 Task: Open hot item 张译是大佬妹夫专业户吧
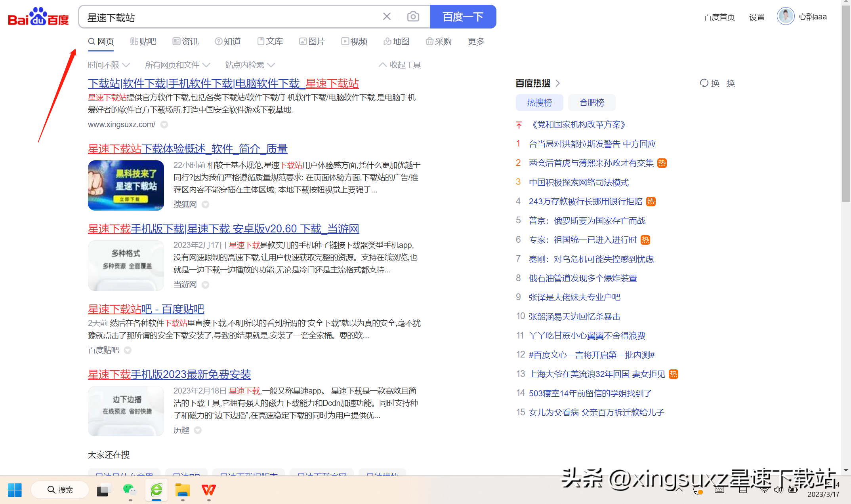(x=574, y=297)
